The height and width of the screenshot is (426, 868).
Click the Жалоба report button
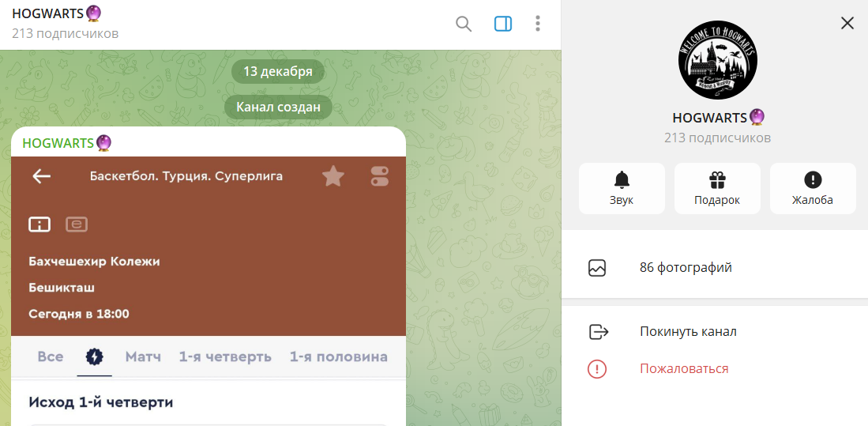[x=813, y=188]
